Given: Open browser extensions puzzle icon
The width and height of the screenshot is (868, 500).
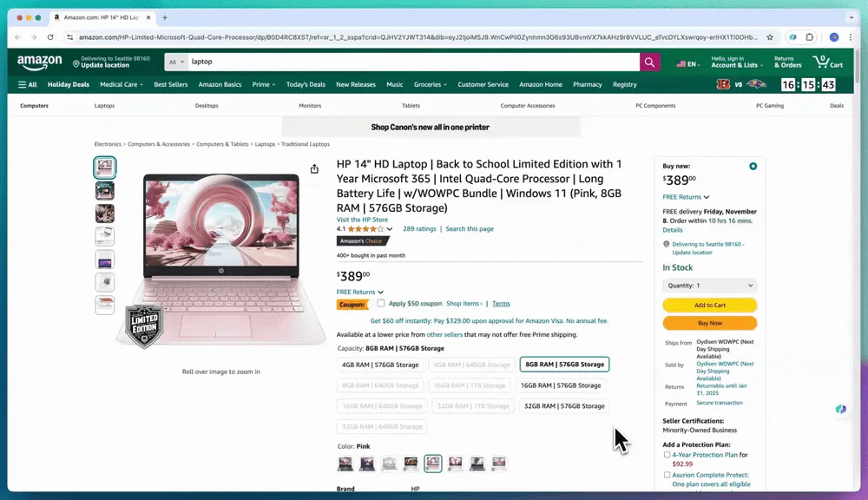Looking at the screenshot, I should pyautogui.click(x=809, y=37).
